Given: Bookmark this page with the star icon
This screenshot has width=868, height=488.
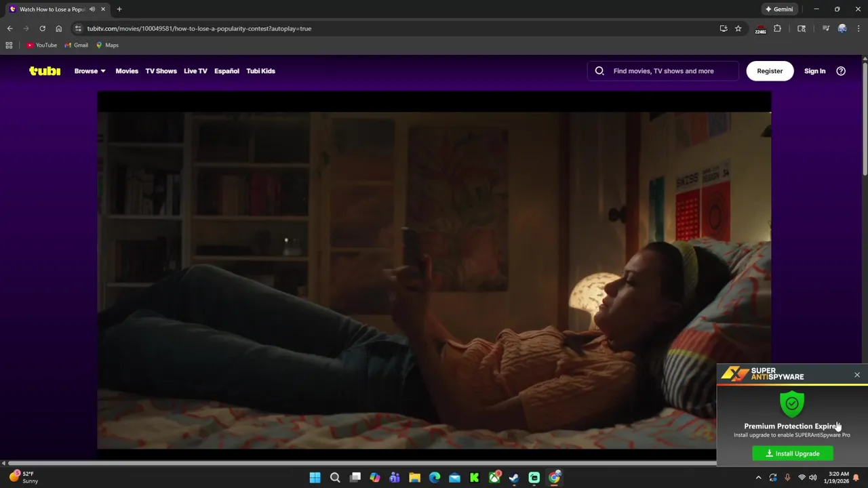Looking at the screenshot, I should 738,28.
